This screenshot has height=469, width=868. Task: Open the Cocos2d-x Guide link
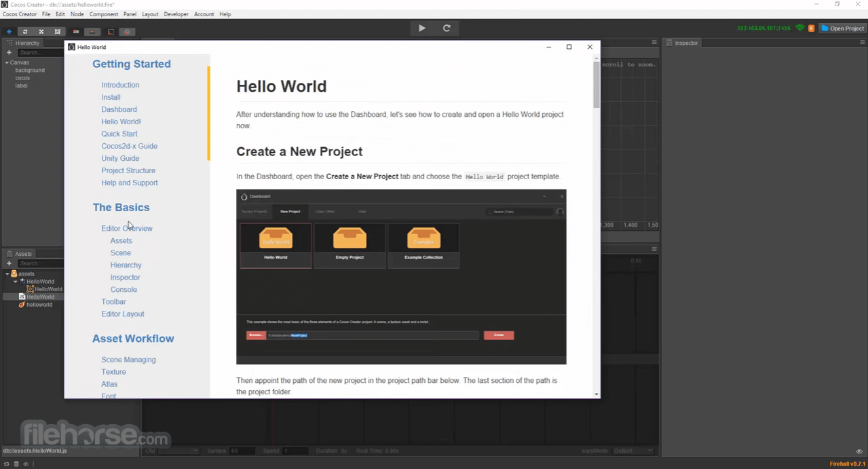click(x=129, y=146)
